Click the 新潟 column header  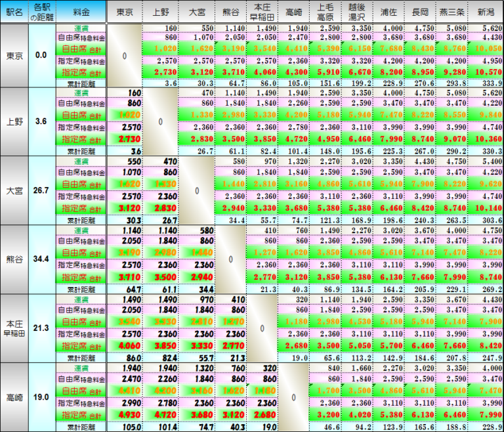pos(486,12)
